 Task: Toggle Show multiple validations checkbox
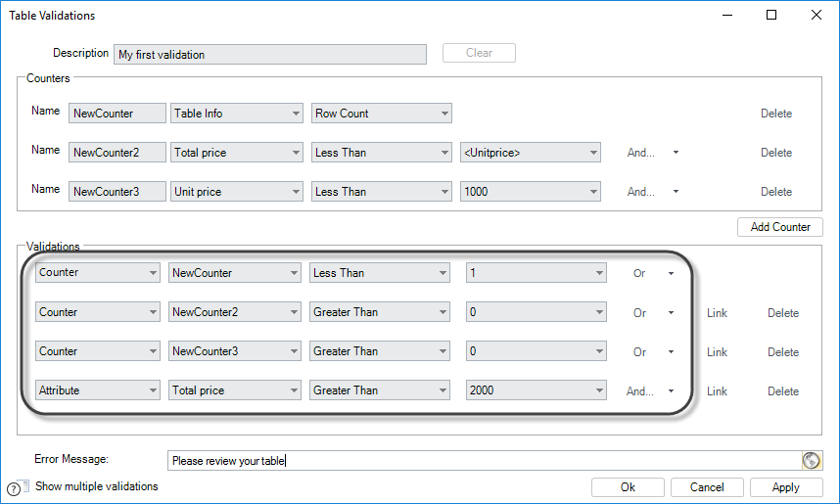point(24,484)
